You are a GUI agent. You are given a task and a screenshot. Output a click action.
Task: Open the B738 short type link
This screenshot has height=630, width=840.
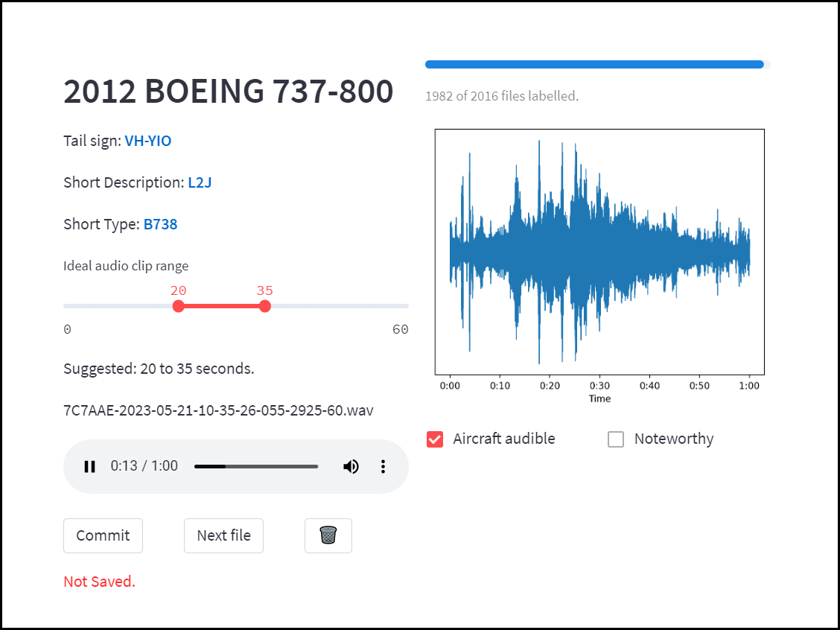160,224
